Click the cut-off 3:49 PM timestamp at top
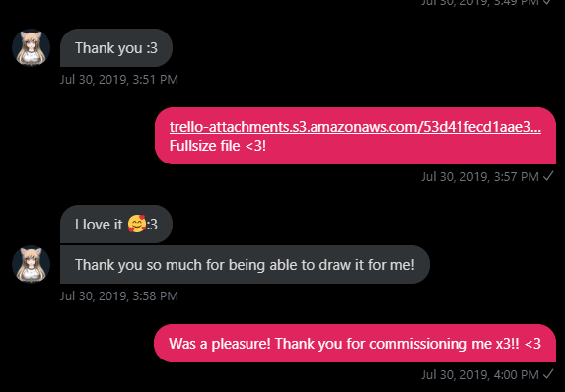The width and height of the screenshot is (565, 392). pyautogui.click(x=480, y=2)
